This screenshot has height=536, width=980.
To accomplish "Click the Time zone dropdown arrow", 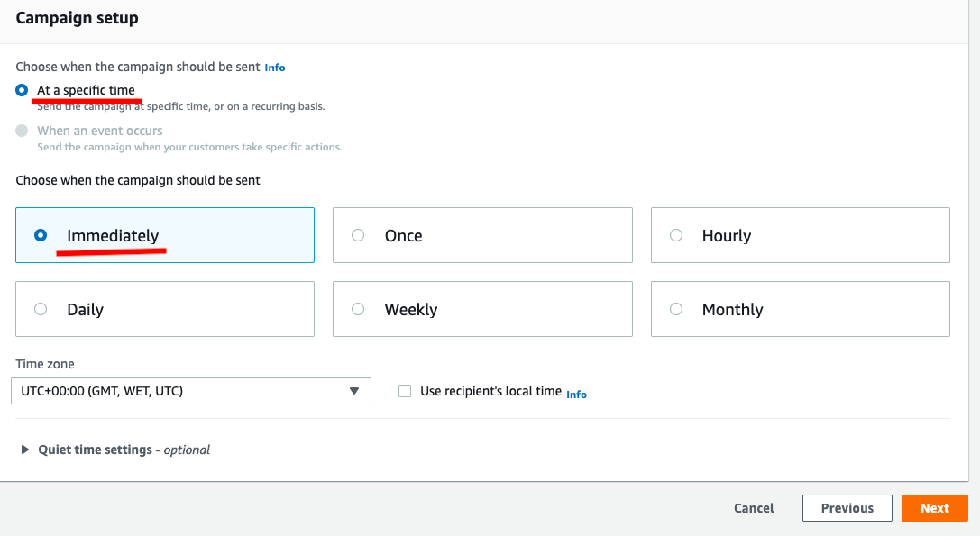I will click(354, 391).
